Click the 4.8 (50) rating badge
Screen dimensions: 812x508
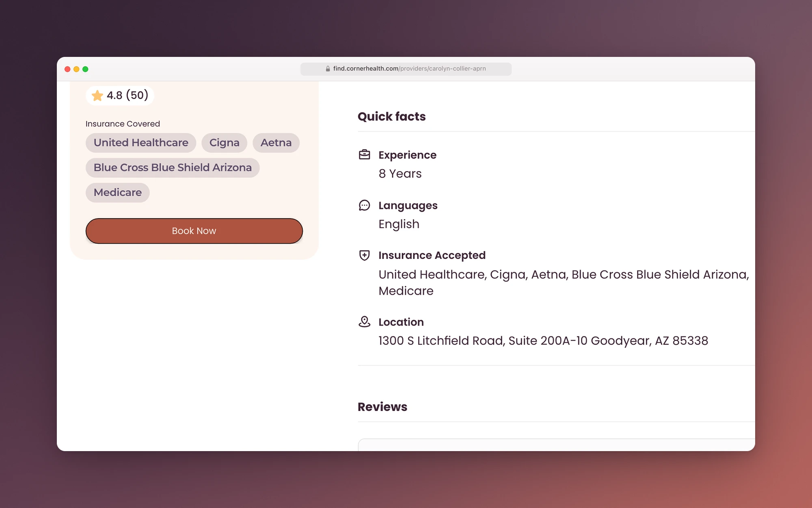click(x=120, y=96)
